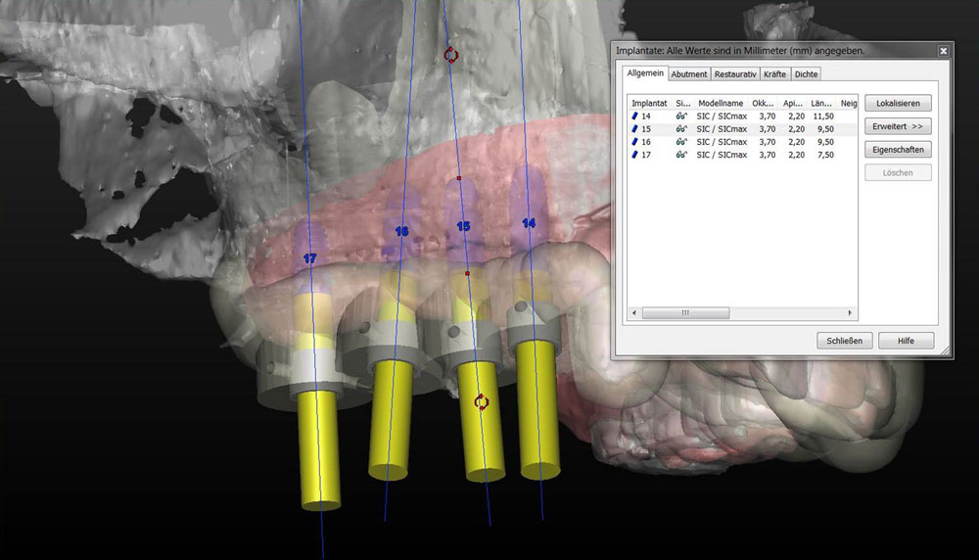Switch to the Abutment tab
979x560 pixels.
[689, 74]
